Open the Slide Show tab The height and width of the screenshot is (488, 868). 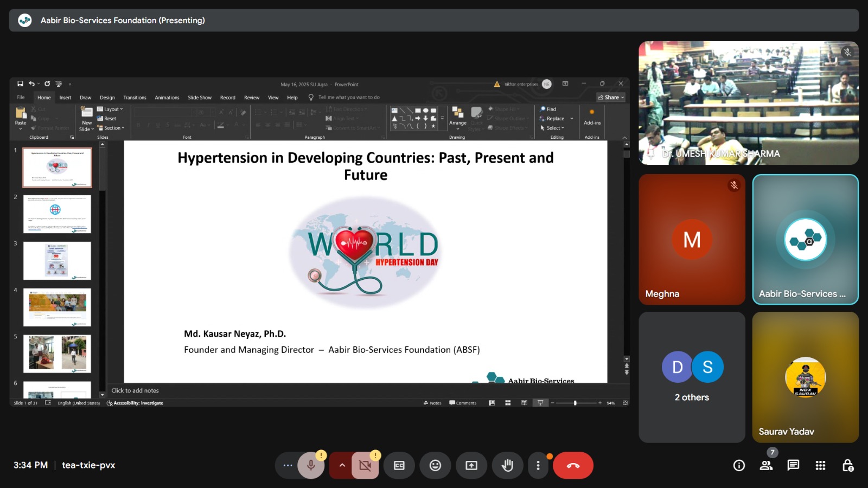[200, 98]
